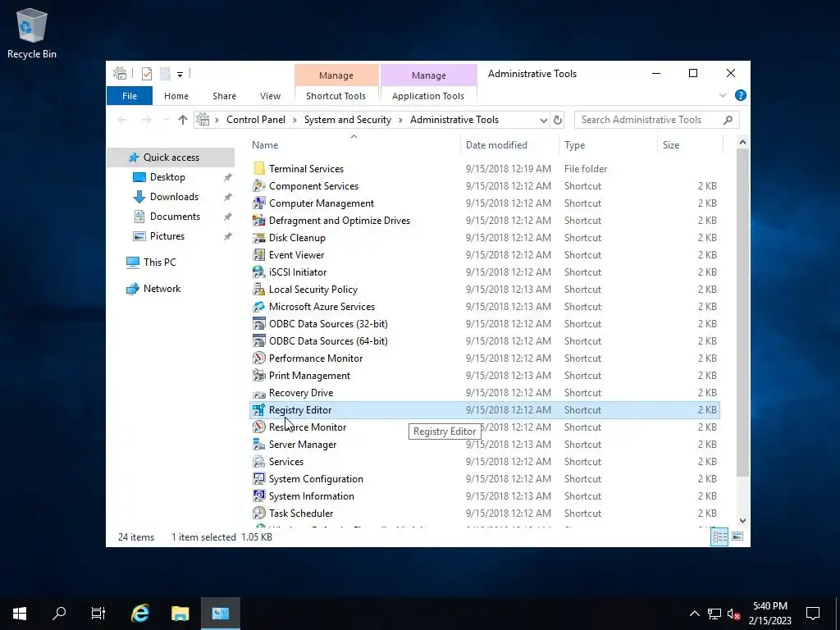Image resolution: width=840 pixels, height=630 pixels.
Task: Select the Services gear icon
Action: point(258,462)
